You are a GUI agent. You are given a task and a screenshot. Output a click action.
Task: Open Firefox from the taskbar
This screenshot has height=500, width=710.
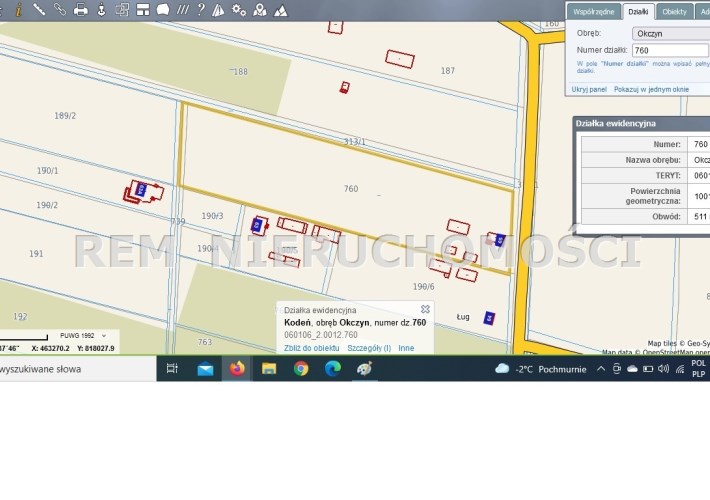(x=236, y=368)
